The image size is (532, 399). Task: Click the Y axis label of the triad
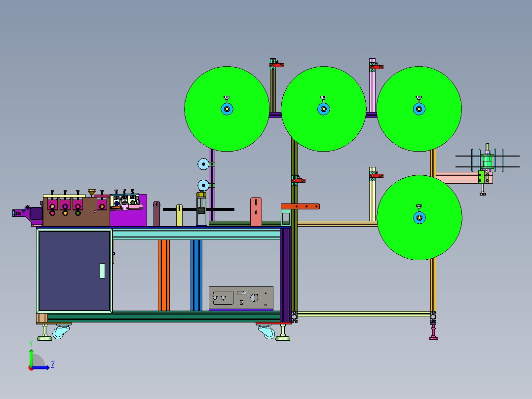click(x=31, y=343)
